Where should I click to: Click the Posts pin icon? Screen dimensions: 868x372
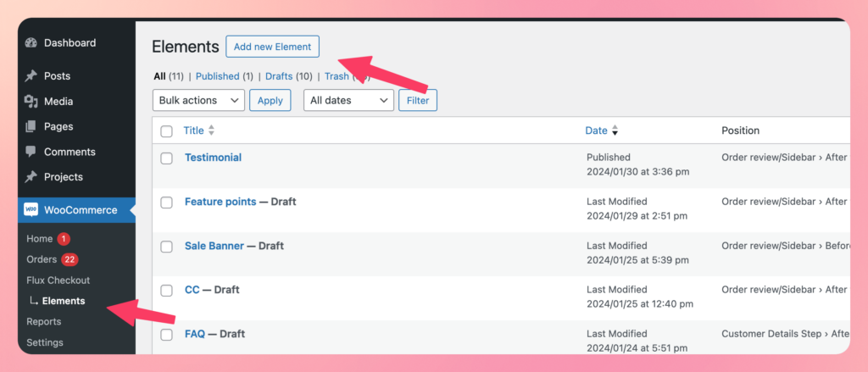(31, 75)
